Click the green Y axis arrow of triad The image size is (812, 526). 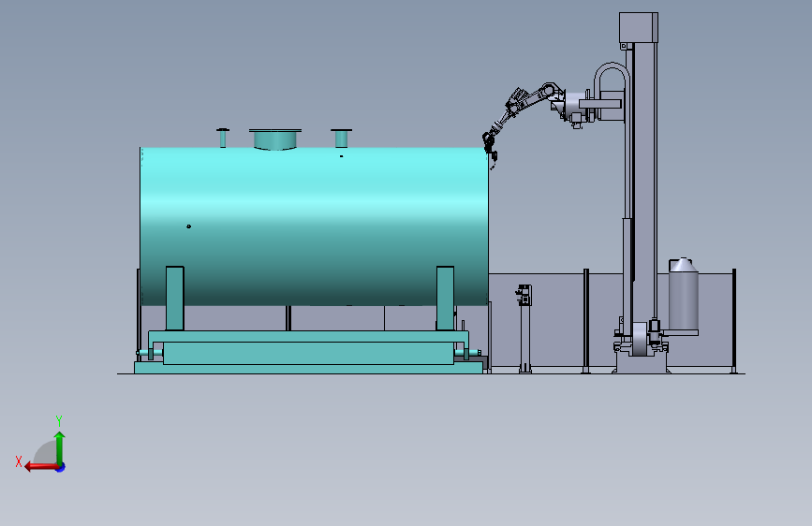60,448
